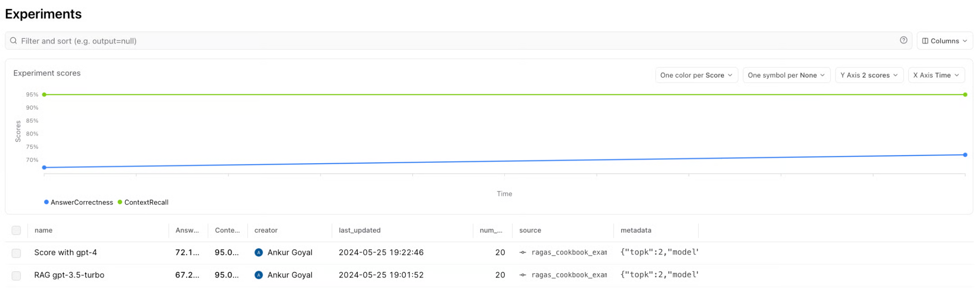Open the One color per Score dropdown
Image resolution: width=980 pixels, height=301 pixels.
pos(696,75)
